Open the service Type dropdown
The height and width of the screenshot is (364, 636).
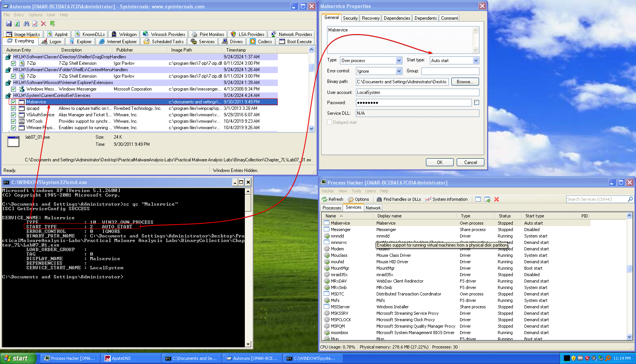coord(399,61)
